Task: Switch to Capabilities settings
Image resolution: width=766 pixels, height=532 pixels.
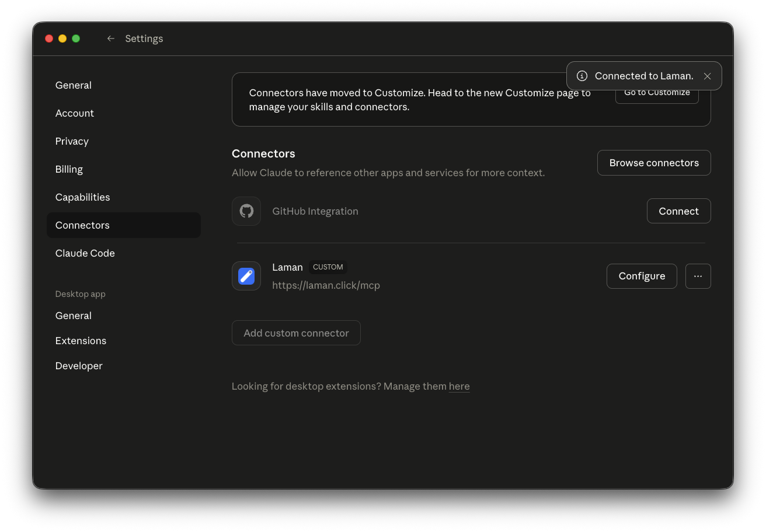Action: [x=124, y=197]
